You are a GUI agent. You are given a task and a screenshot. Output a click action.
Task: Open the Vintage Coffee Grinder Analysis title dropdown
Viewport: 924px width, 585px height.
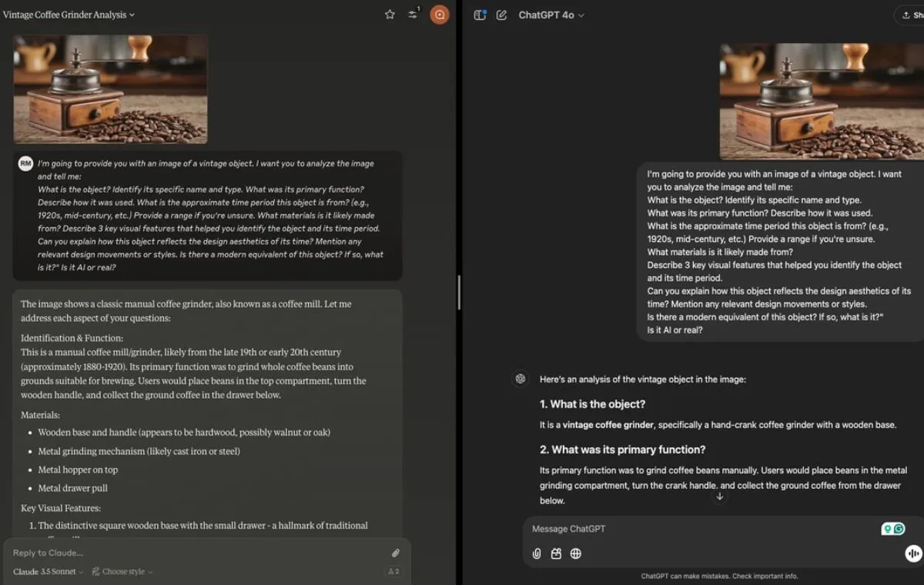click(x=69, y=15)
